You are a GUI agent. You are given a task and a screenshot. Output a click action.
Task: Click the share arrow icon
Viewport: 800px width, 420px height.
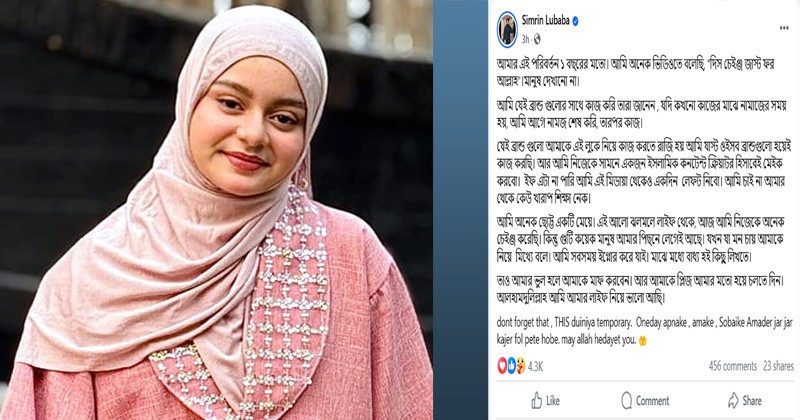pos(733,400)
